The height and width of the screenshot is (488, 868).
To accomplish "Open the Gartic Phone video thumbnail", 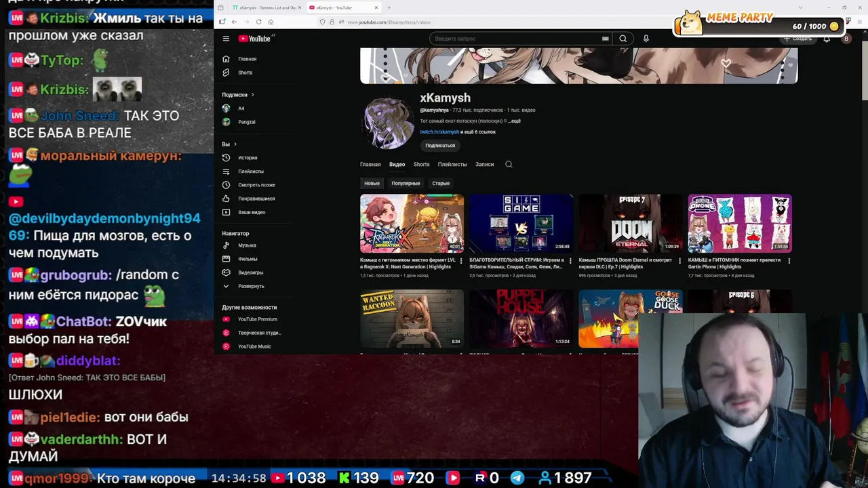I will pos(739,223).
